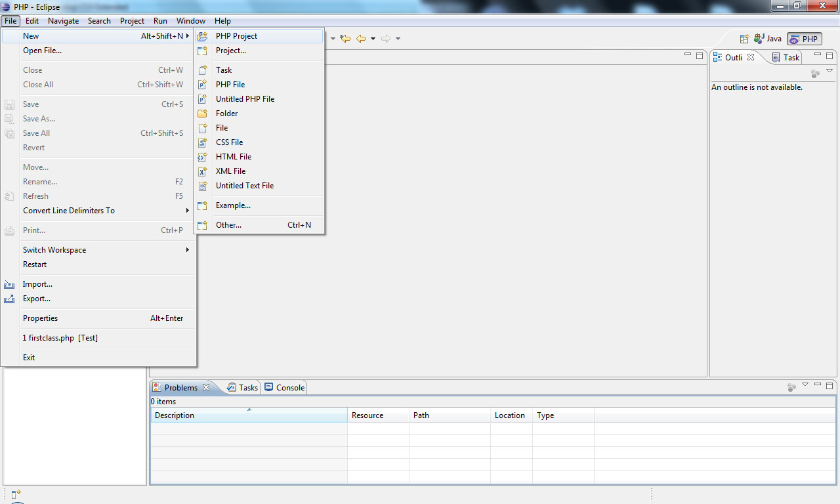This screenshot has height=504, width=840.
Task: Click the blank File icon in submenu
Action: tap(203, 128)
